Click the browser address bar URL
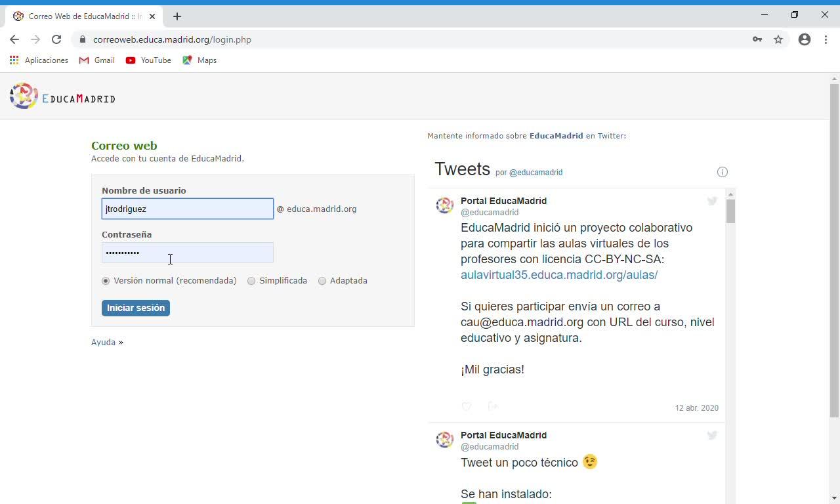Screen dimensions: 840x504 172,39
